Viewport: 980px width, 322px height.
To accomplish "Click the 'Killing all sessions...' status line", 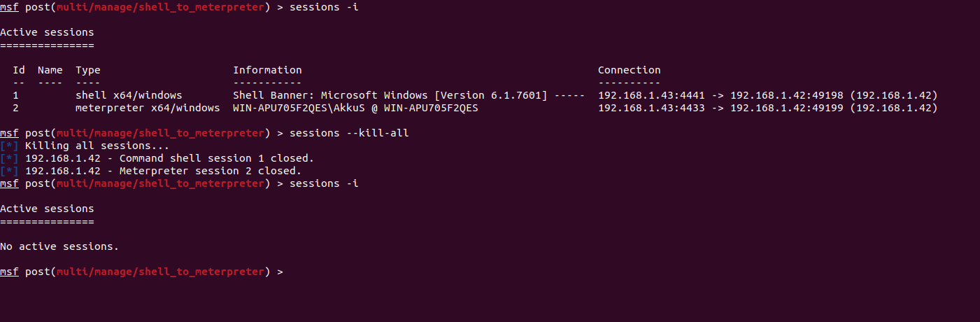I will tap(97, 146).
